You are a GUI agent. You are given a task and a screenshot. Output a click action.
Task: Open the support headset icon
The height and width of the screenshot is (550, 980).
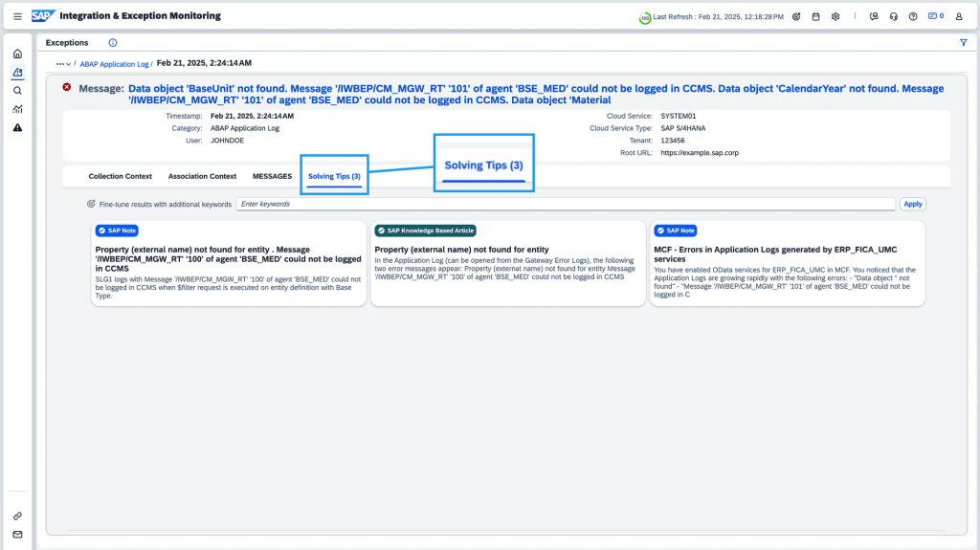894,17
